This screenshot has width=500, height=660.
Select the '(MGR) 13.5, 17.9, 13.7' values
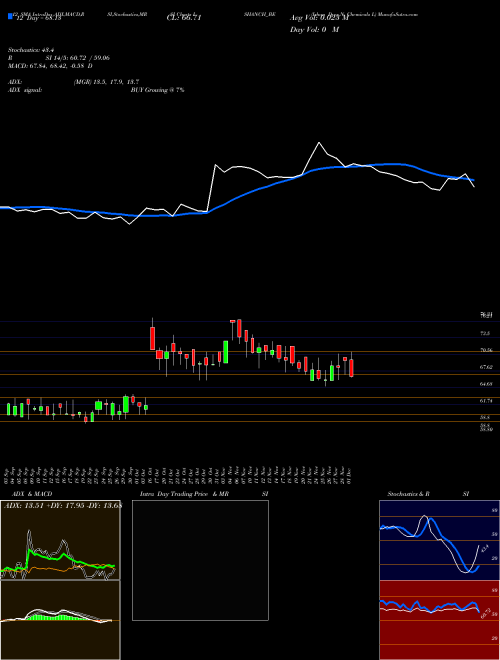pyautogui.click(x=106, y=82)
